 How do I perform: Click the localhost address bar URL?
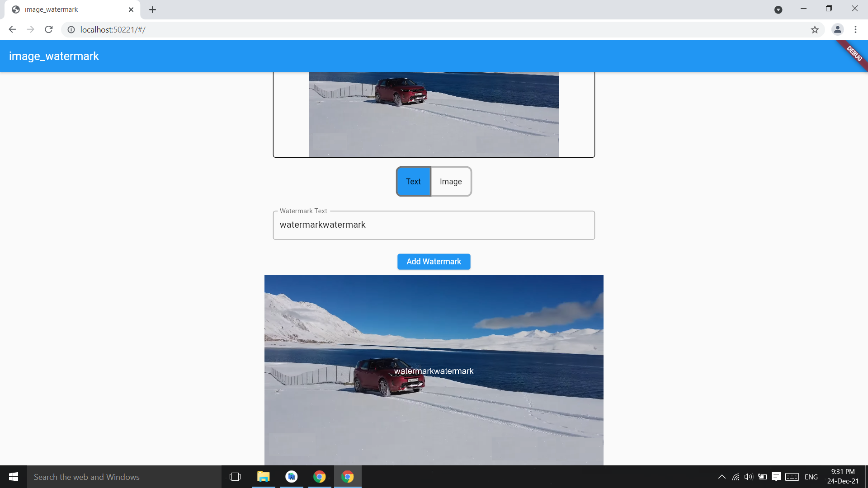(113, 30)
